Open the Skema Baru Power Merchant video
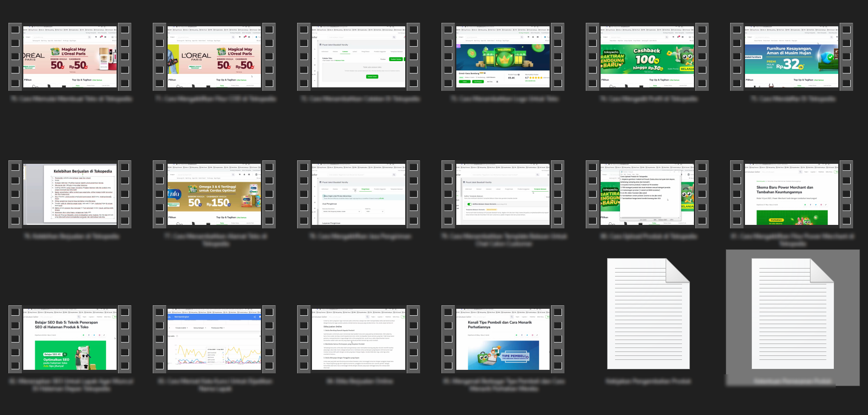This screenshot has height=415, width=868. pyautogui.click(x=792, y=194)
